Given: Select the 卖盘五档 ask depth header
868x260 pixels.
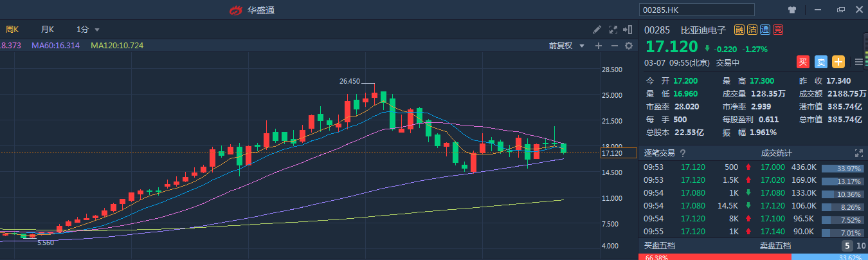Looking at the screenshot, I should point(775,246).
